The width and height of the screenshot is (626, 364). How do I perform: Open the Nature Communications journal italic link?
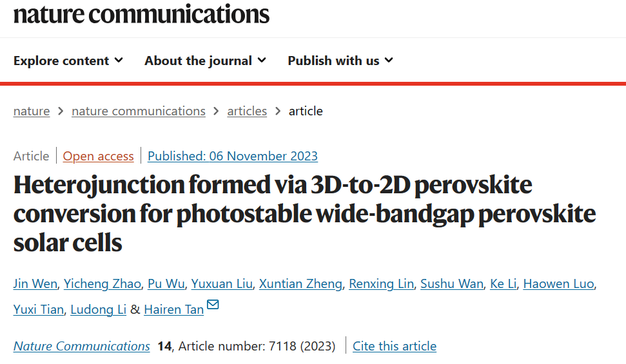(81, 346)
